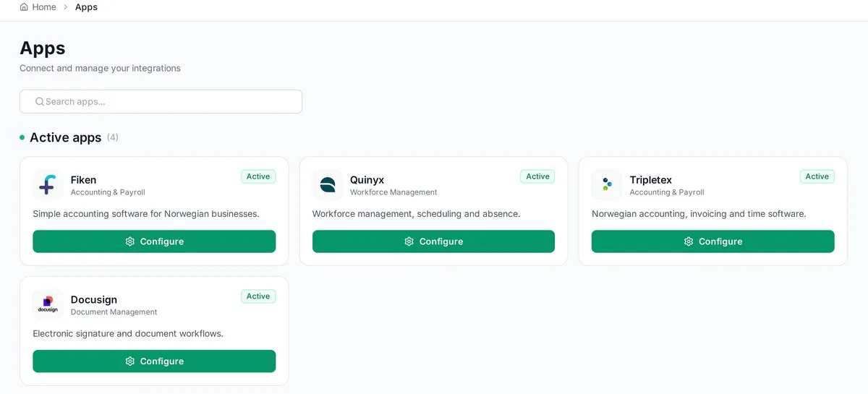Click the active apps count (4)
The height and width of the screenshot is (394, 868).
tap(113, 137)
